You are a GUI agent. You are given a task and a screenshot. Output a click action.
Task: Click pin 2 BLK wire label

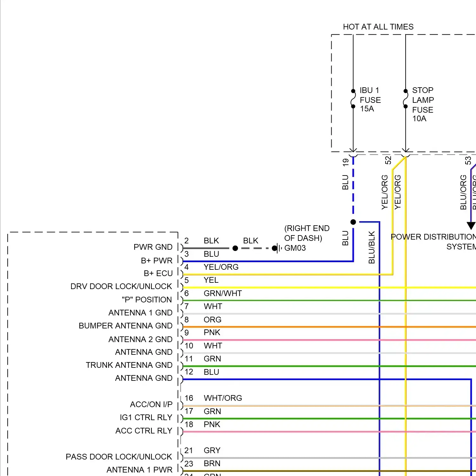(211, 241)
